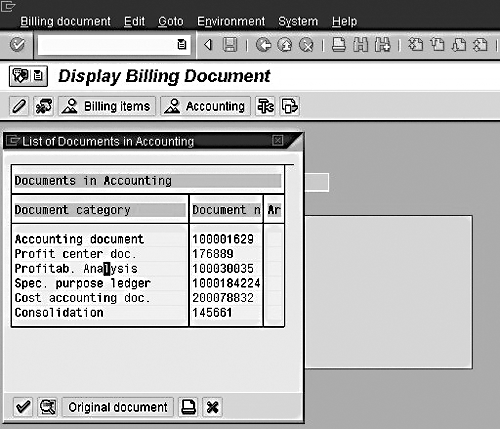Click the Find binoculars icon
Viewport: 500px width, 429px height.
click(x=361, y=45)
